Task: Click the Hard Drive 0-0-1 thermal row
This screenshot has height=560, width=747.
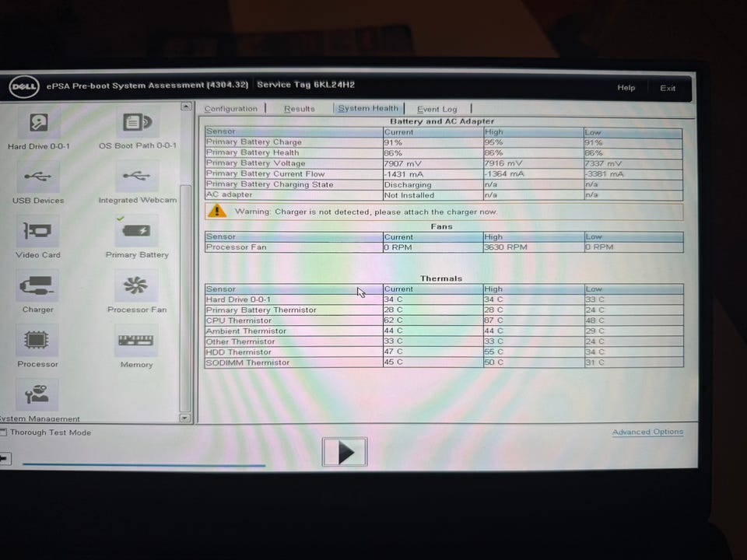Action: [x=444, y=299]
